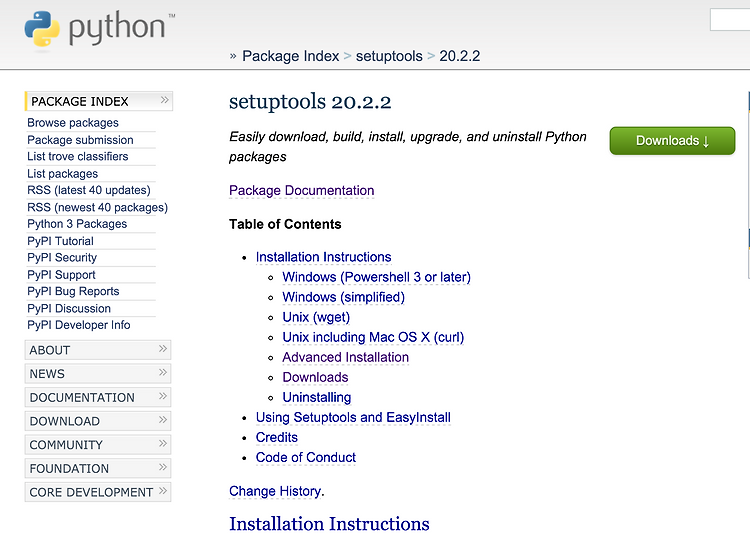This screenshot has width=750, height=543.
Task: Expand the DOWNLOAD section arrow
Action: (163, 420)
